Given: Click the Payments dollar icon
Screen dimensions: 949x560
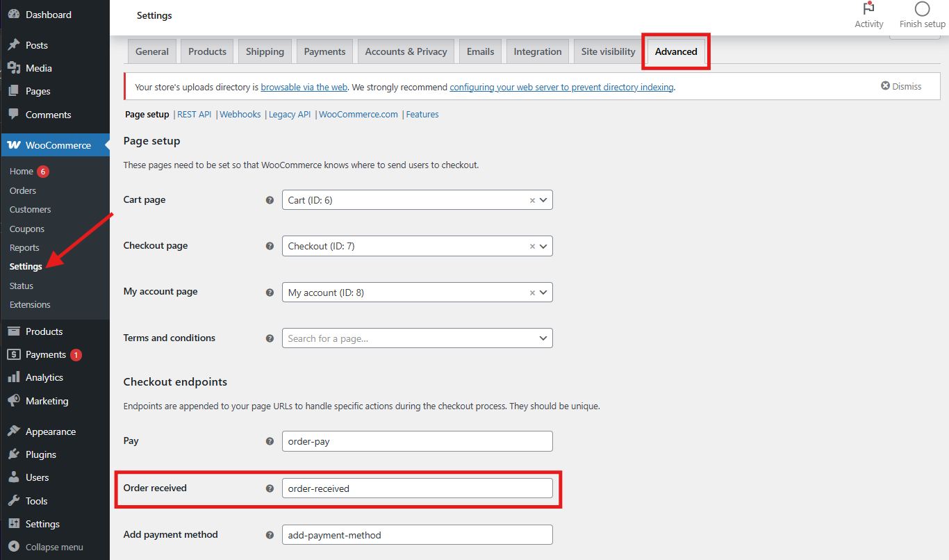Looking at the screenshot, I should [x=13, y=354].
